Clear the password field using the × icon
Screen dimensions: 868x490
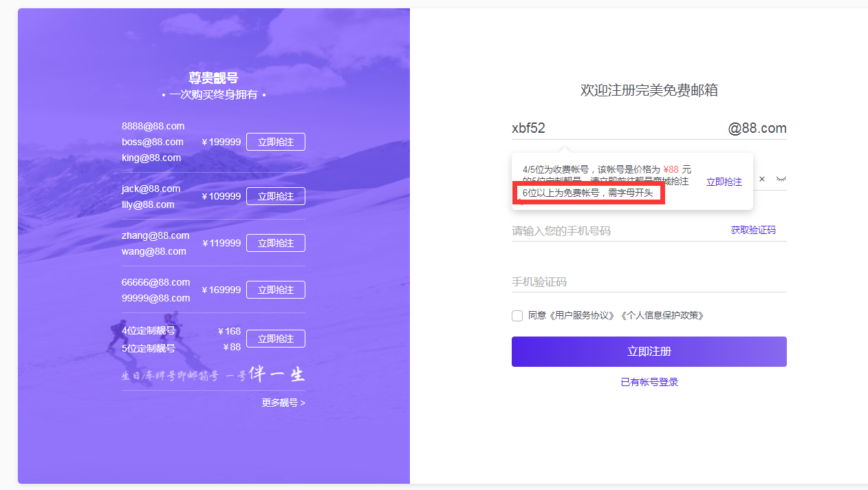(762, 178)
